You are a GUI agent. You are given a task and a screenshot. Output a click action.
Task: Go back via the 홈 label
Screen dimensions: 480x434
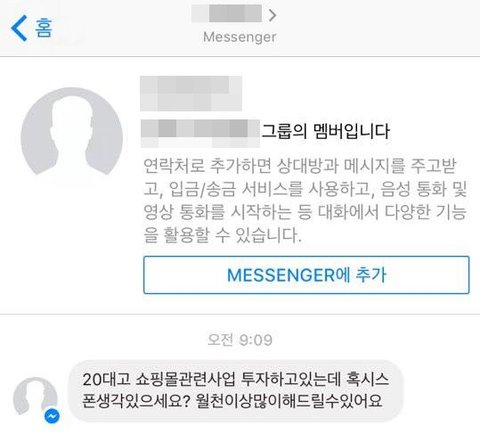point(44,27)
